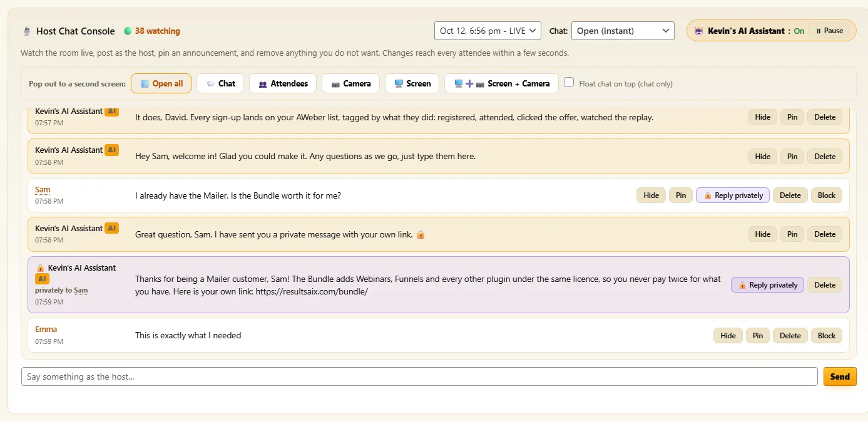Click the 07:59 PM timestamp under Emma
Viewport: 868px width, 421px height.
tap(49, 341)
